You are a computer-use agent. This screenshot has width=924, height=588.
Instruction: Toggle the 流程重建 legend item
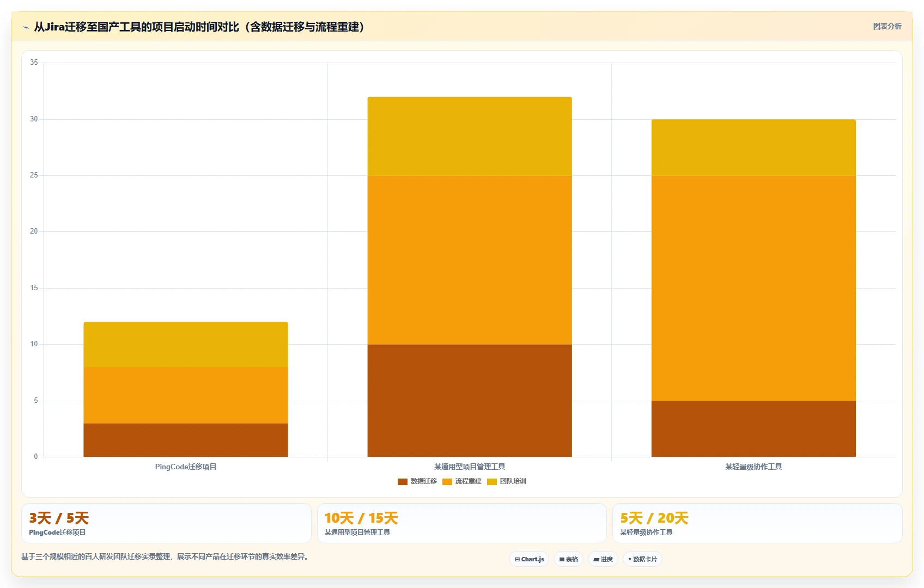click(462, 481)
